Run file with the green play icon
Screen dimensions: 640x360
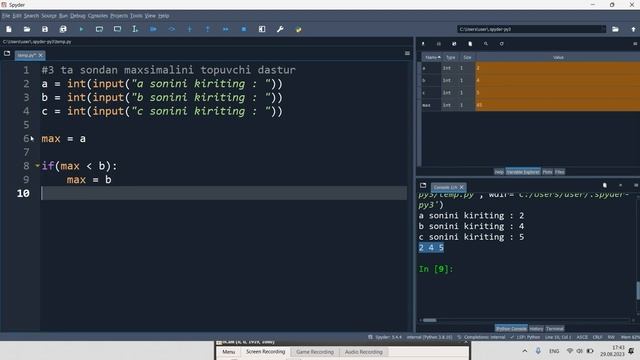tap(81, 29)
